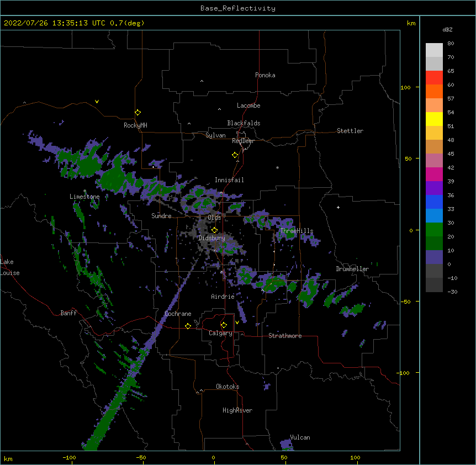Pick the red 60-65 dBZ legend color

click(434, 78)
